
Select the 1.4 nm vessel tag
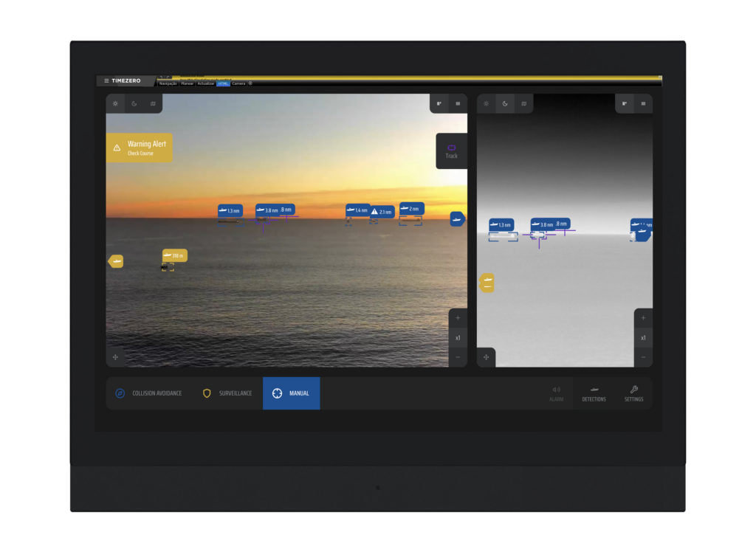coord(357,210)
